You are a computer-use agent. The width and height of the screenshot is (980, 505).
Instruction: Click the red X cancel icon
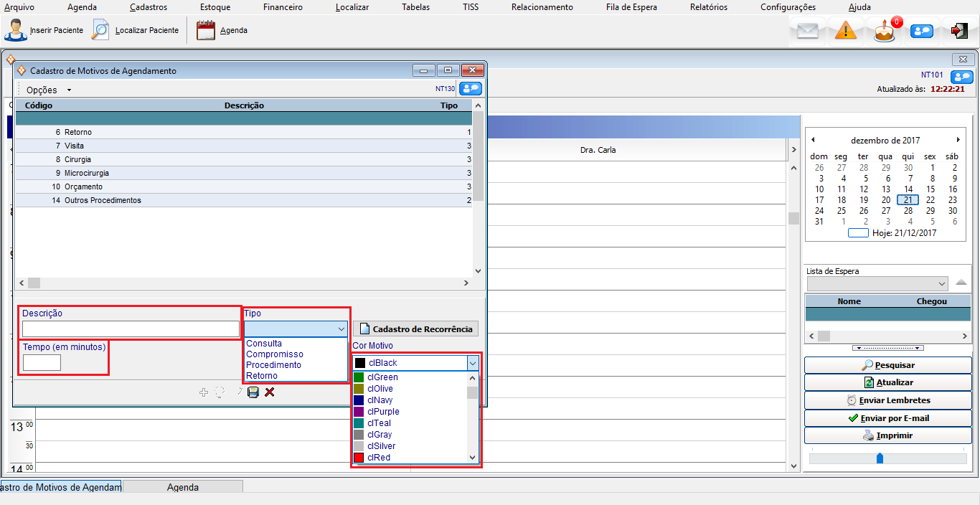click(270, 392)
